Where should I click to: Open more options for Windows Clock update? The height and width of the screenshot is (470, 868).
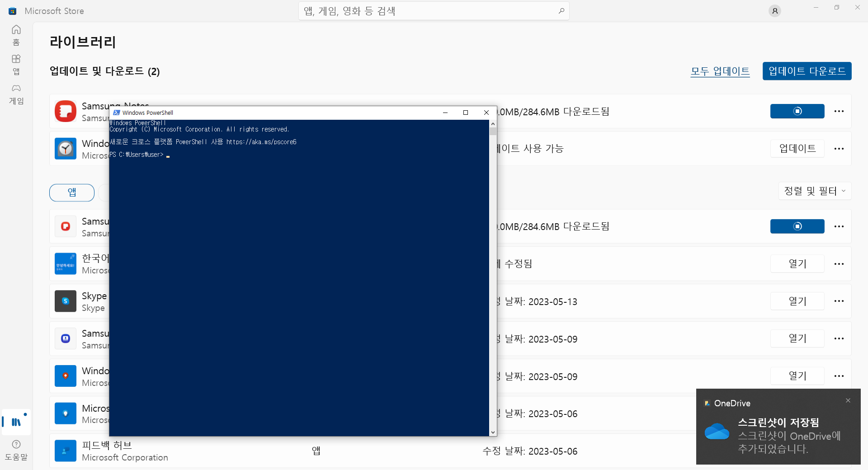click(x=839, y=149)
